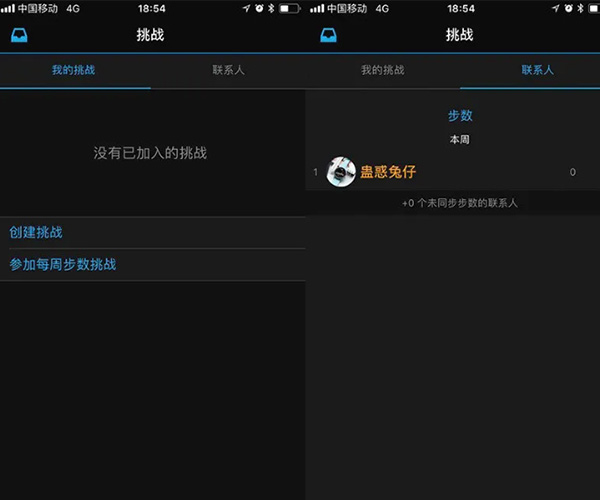Tap 参加每周步数挑战 link
The image size is (600, 500).
pos(63,264)
